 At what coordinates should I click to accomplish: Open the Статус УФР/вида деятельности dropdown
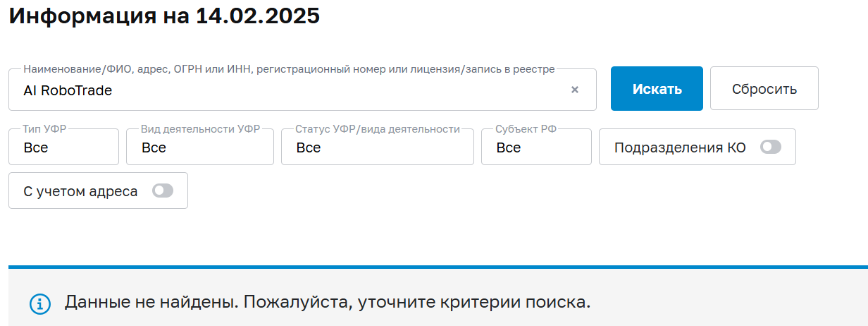pos(377,147)
